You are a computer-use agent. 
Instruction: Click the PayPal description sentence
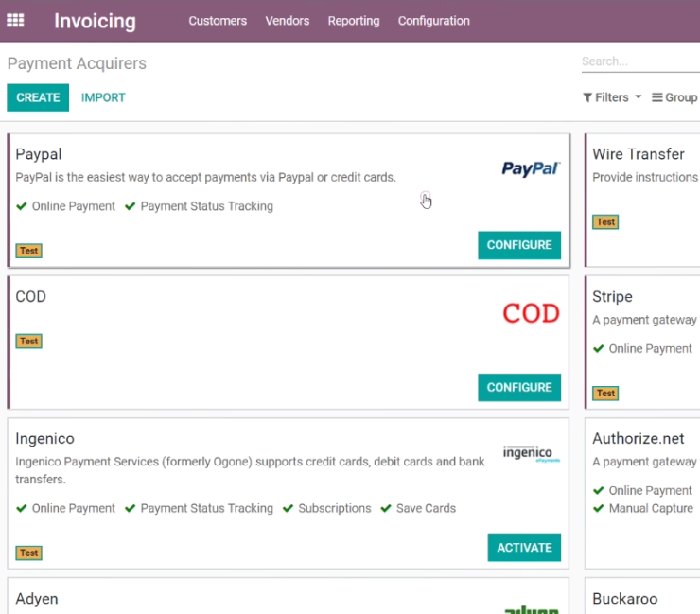tap(206, 177)
